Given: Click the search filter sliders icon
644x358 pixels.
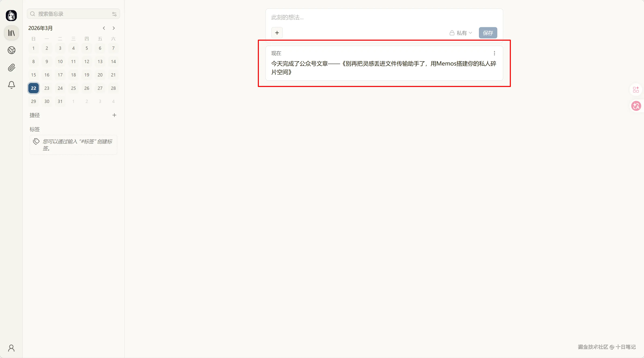Looking at the screenshot, I should point(114,14).
